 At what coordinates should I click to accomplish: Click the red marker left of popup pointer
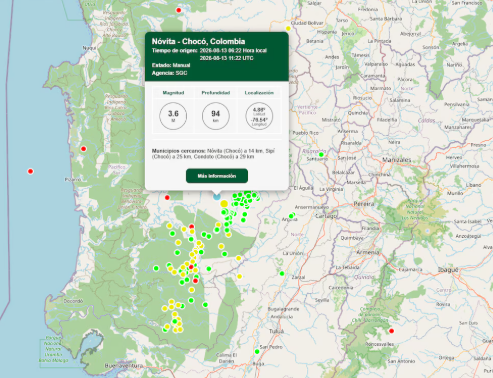click(x=167, y=198)
